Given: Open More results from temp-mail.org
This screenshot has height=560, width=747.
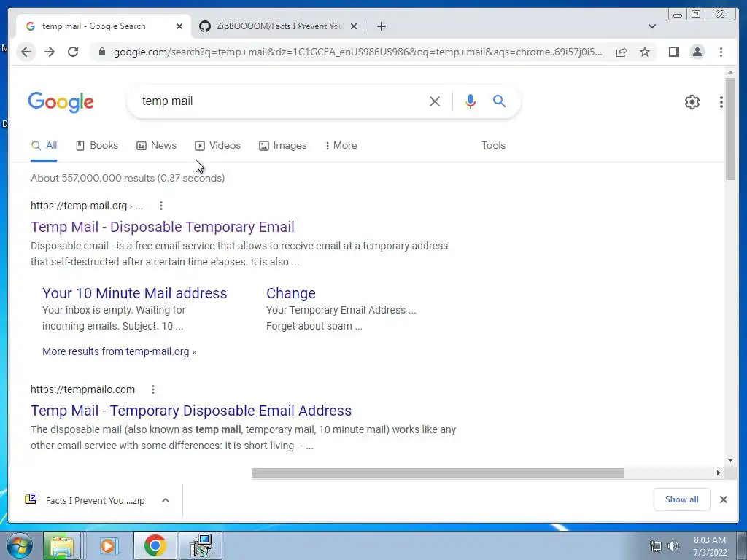Looking at the screenshot, I should pyautogui.click(x=119, y=351).
